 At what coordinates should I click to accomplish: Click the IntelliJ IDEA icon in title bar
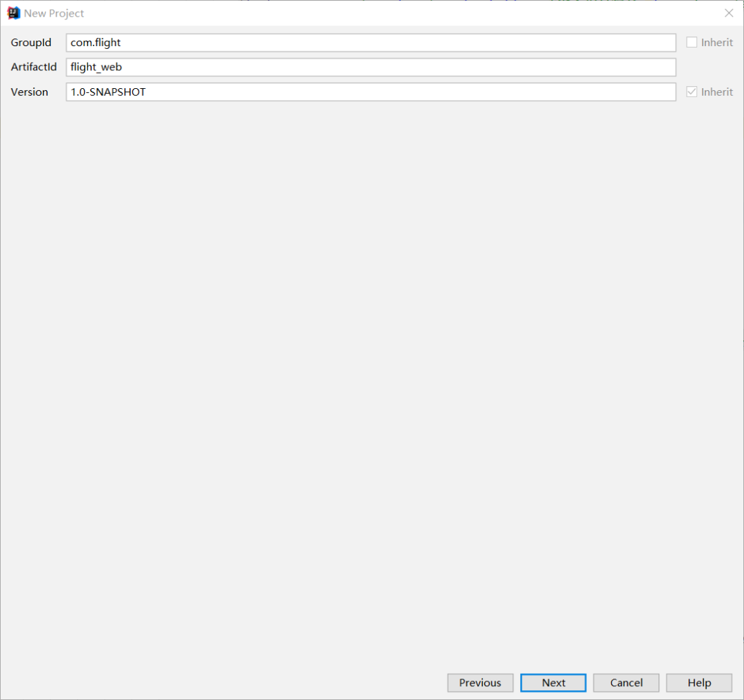click(x=14, y=13)
